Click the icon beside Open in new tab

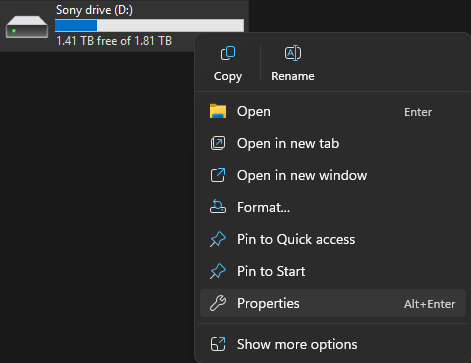(218, 143)
